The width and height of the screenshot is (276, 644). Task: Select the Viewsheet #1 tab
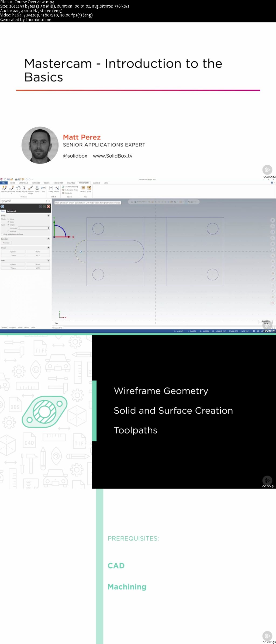(57, 328)
